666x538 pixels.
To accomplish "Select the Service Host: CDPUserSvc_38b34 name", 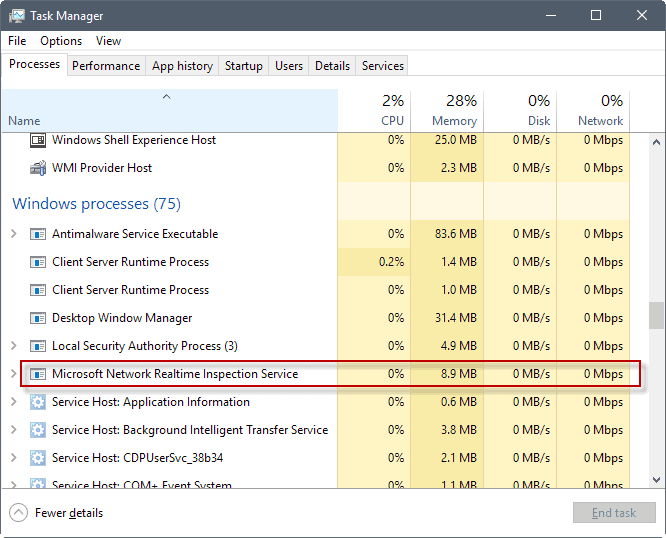I will click(137, 458).
